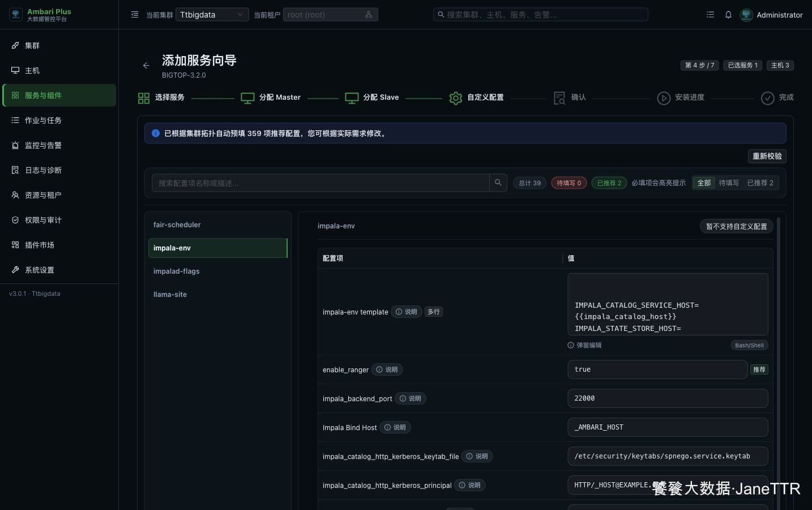The image size is (812, 510).
Task: Click the 分配 Slave step icon
Action: pyautogui.click(x=352, y=98)
